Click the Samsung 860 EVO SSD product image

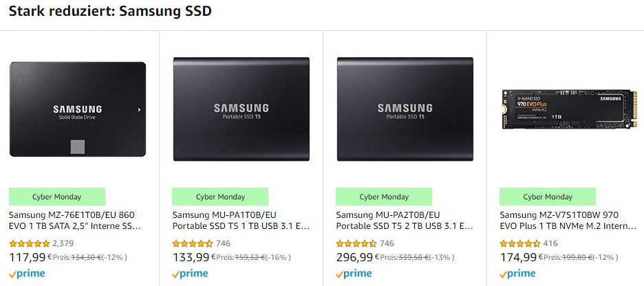pos(78,109)
